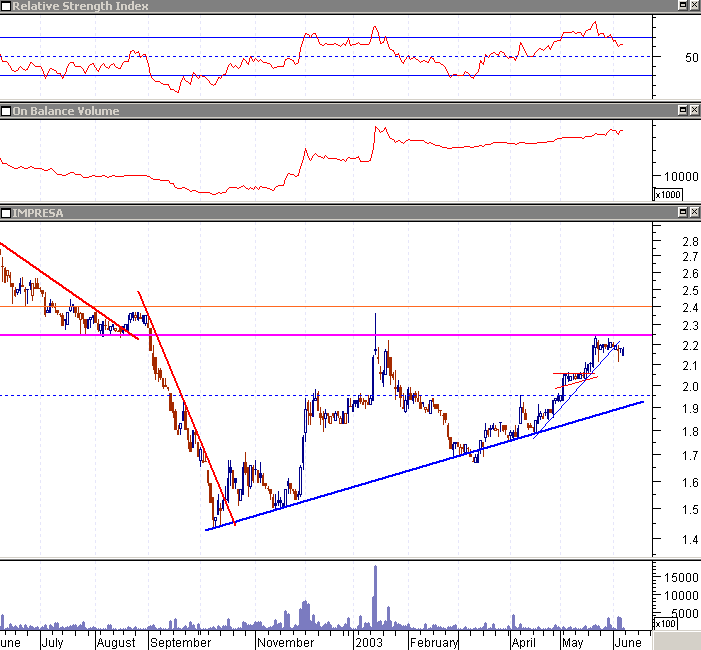Click the Relative Strength Index panel system icon
Image resolution: width=701 pixels, height=650 pixels.
point(6,6)
